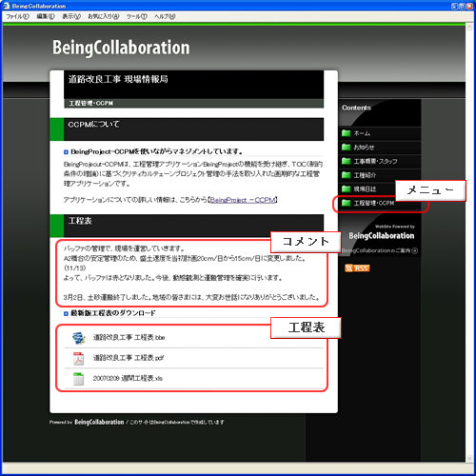Subscribe via the orange RSS button
Image resolution: width=476 pixels, height=476 pixels.
click(357, 268)
